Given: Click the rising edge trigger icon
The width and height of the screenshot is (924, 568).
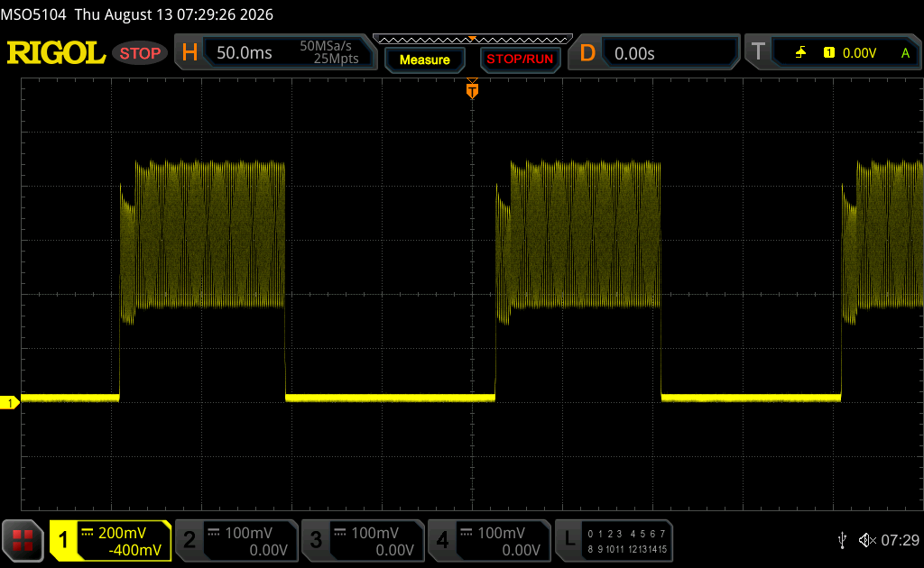Looking at the screenshot, I should click(x=800, y=53).
